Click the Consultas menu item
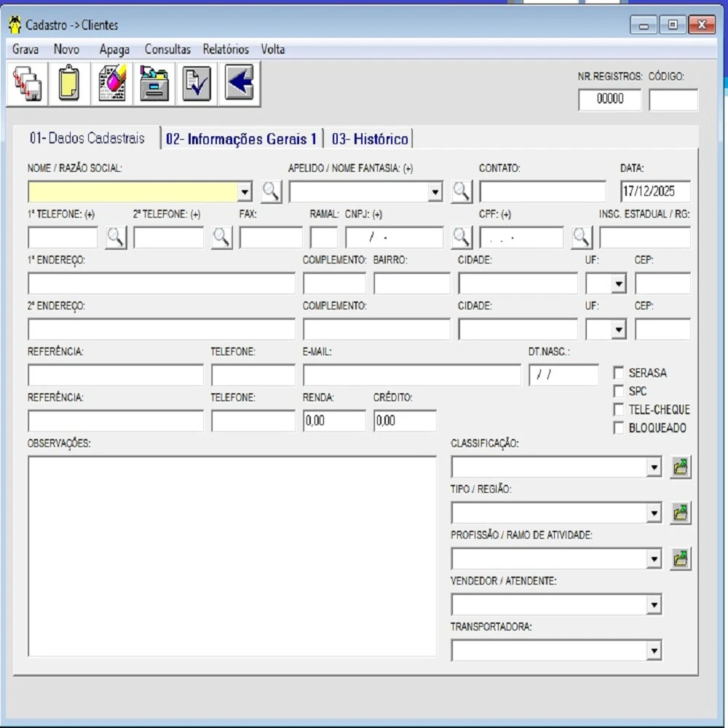This screenshot has width=728, height=728. click(x=167, y=50)
